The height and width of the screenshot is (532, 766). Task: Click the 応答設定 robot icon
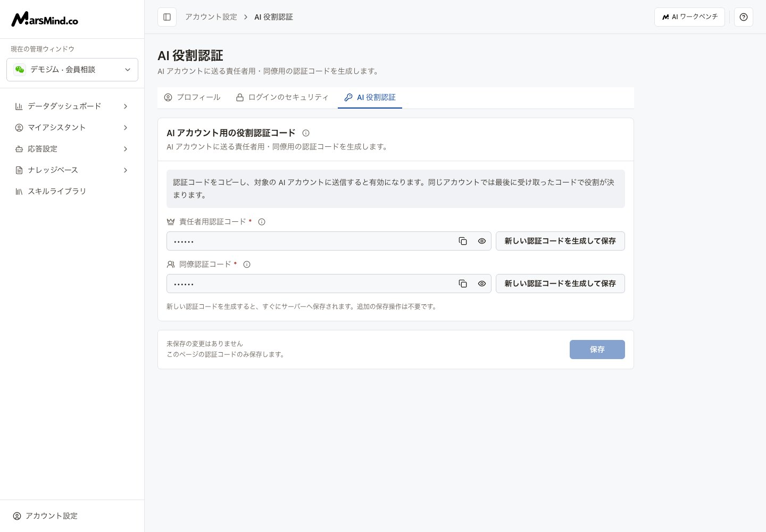click(19, 149)
